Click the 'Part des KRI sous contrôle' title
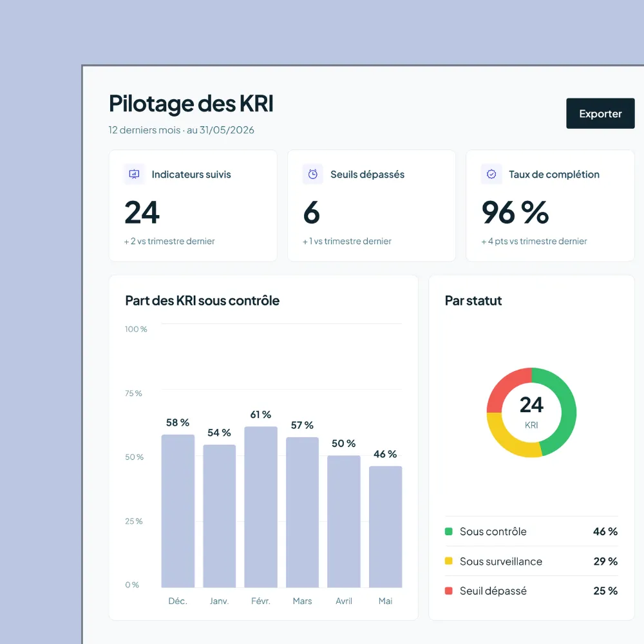The width and height of the screenshot is (644, 644). pos(202,301)
